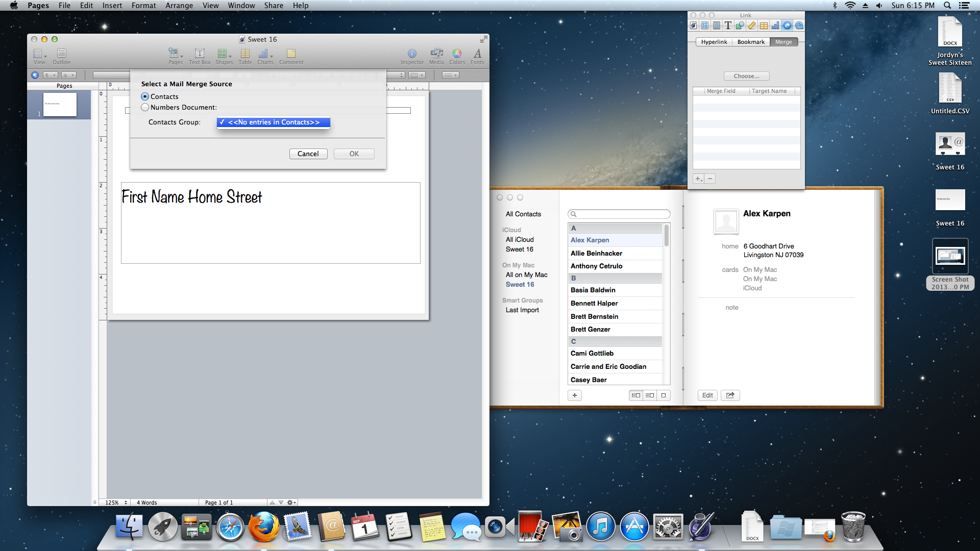980x551 pixels.
Task: Open the Contacts Group popup menu
Action: pos(274,122)
